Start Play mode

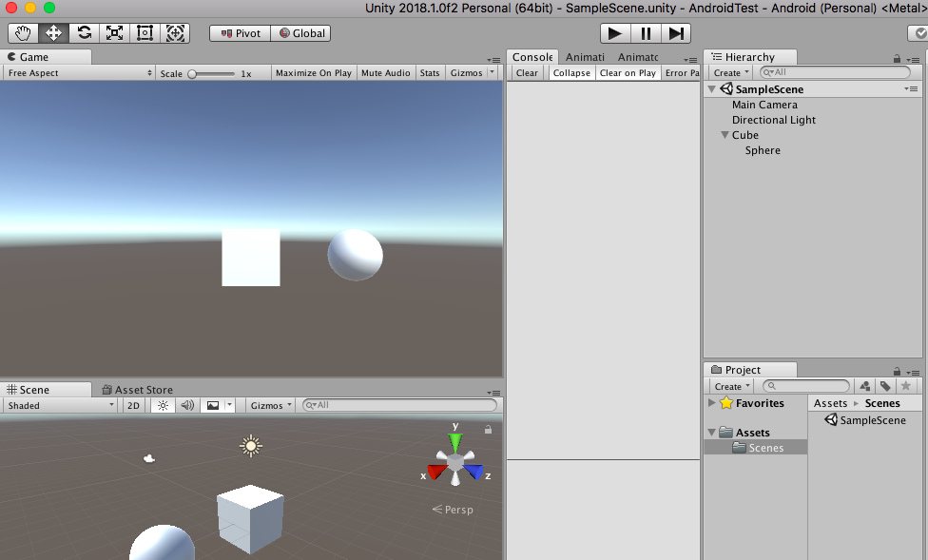coord(615,33)
